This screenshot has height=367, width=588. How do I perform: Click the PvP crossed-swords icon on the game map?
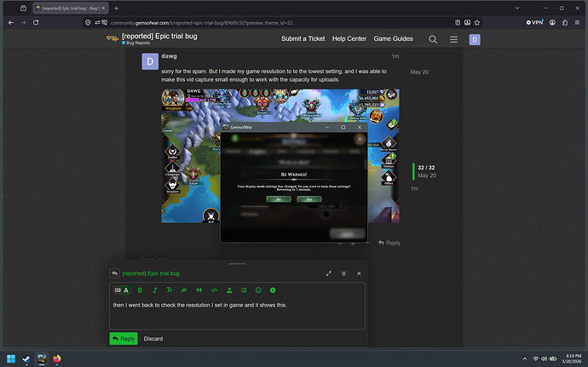point(210,215)
